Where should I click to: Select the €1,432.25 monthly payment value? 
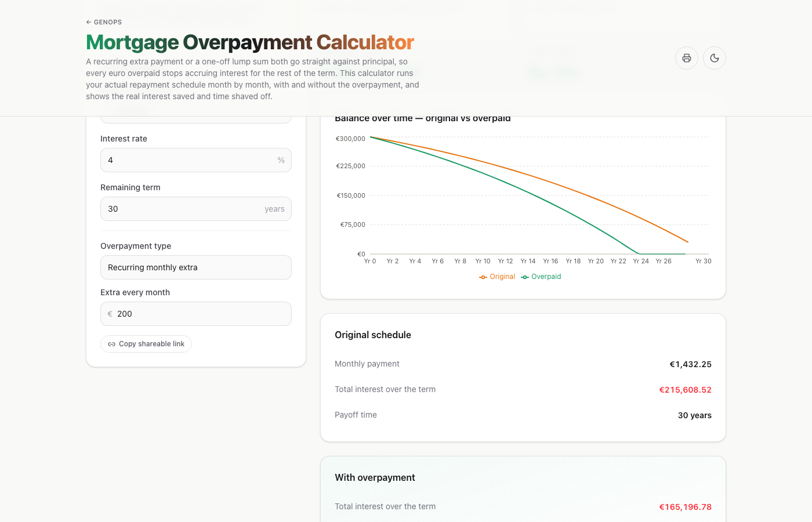pos(690,364)
